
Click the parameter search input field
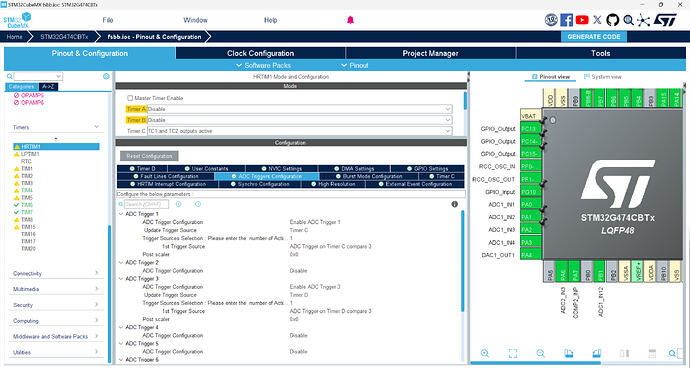pos(147,204)
